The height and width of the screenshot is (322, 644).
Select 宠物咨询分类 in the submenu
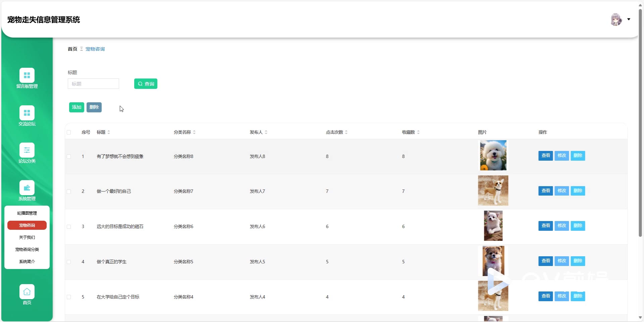tap(27, 250)
